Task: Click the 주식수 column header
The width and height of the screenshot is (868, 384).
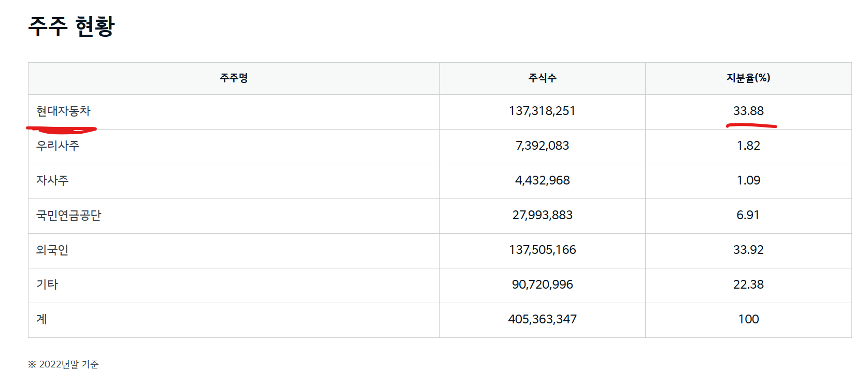Action: (x=542, y=78)
